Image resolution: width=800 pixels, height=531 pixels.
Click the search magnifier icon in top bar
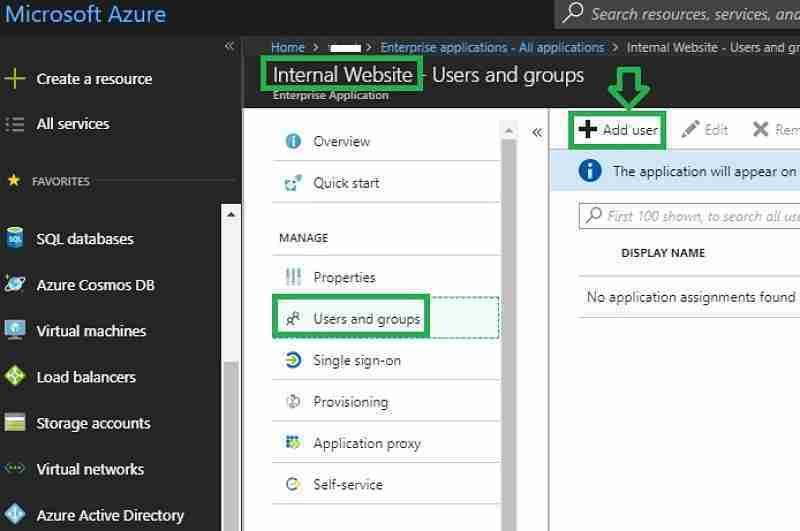572,12
